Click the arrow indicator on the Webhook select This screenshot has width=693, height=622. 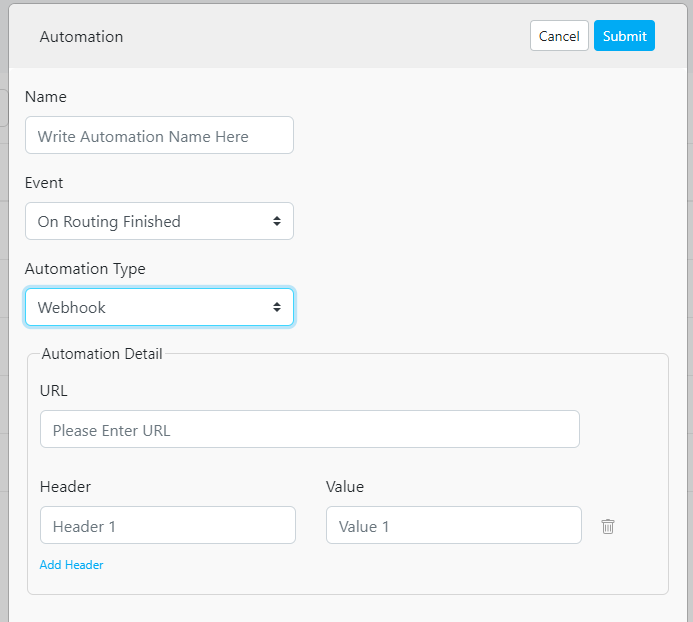(x=277, y=308)
